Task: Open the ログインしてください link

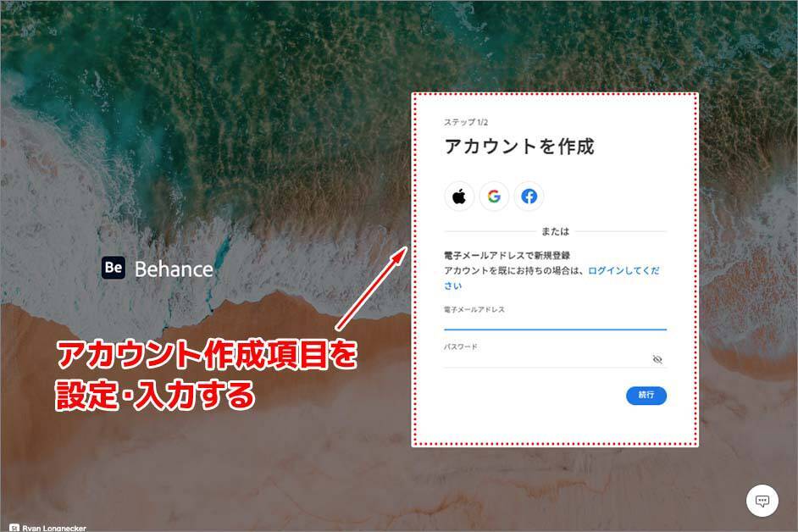Action: point(551,278)
